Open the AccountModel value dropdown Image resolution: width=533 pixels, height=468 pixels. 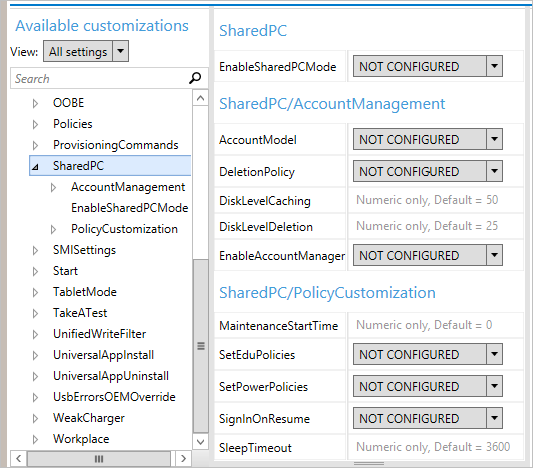click(428, 139)
